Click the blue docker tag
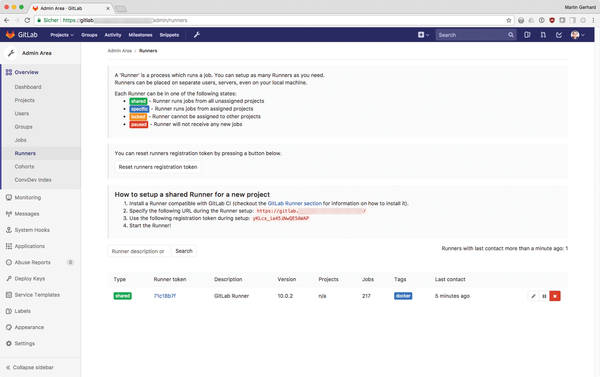600x377 pixels. 403,296
